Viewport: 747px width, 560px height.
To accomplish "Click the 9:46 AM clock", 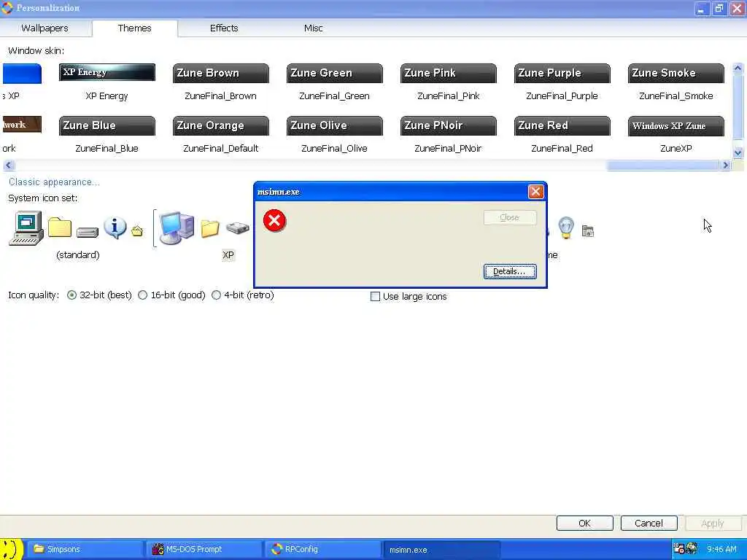I will (x=721, y=549).
